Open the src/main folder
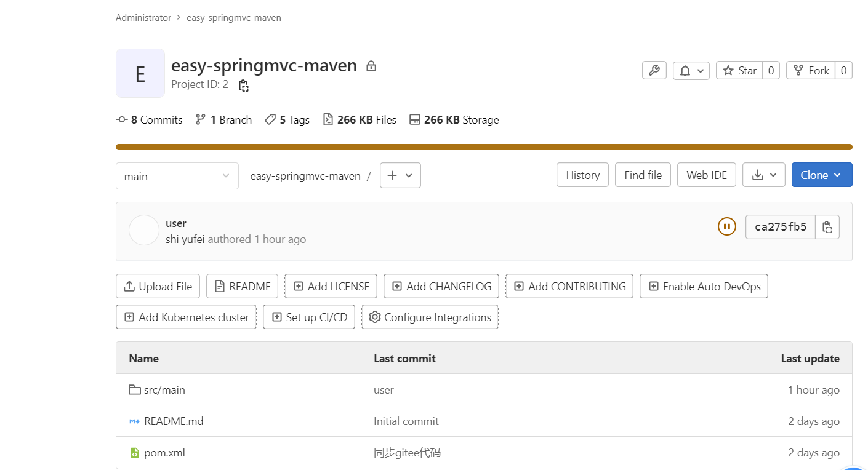Image resolution: width=868 pixels, height=470 pixels. [164, 390]
